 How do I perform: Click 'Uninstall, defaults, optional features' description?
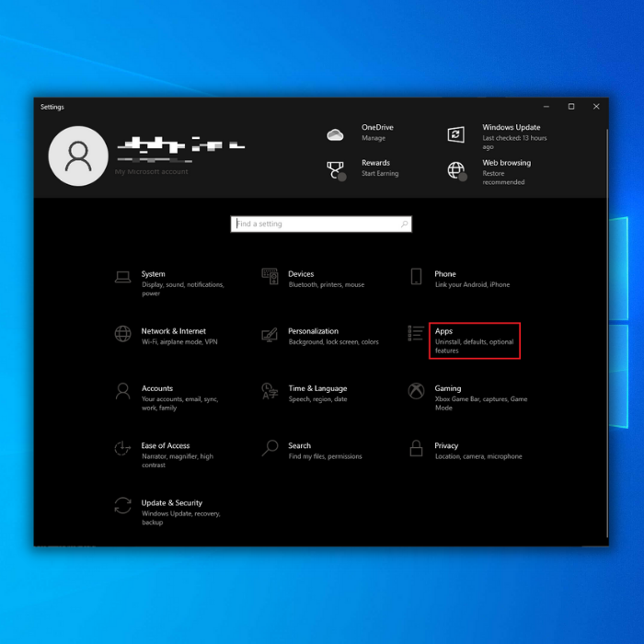point(475,346)
